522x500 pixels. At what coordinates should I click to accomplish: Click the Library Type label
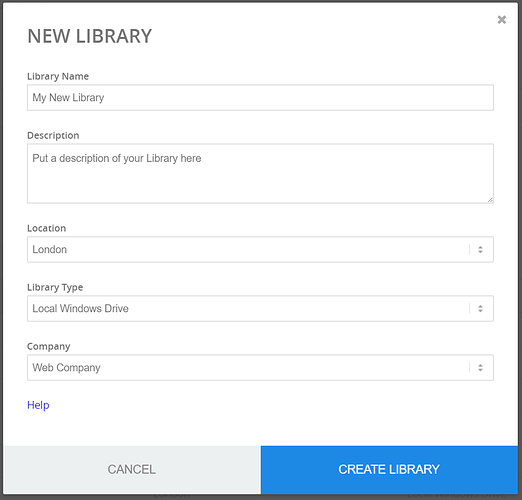[x=55, y=287]
